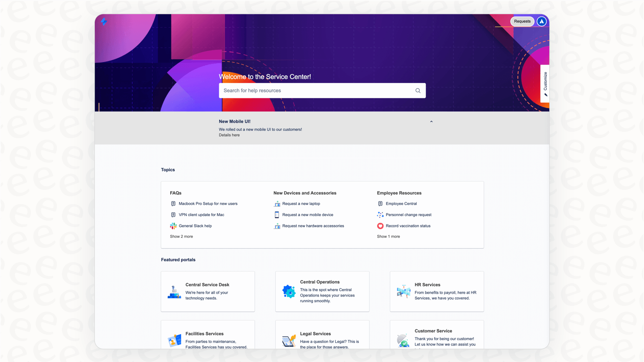Click the Central Operations portal gear icon

pos(289,292)
